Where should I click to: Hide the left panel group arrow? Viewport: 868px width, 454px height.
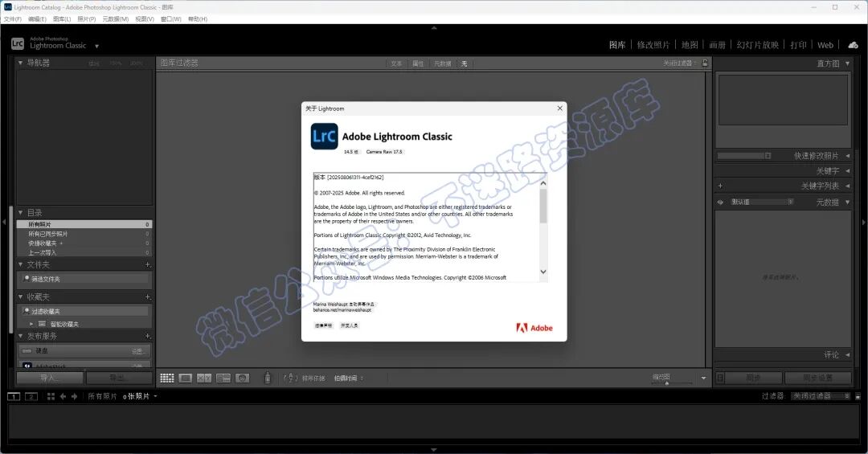click(4, 222)
